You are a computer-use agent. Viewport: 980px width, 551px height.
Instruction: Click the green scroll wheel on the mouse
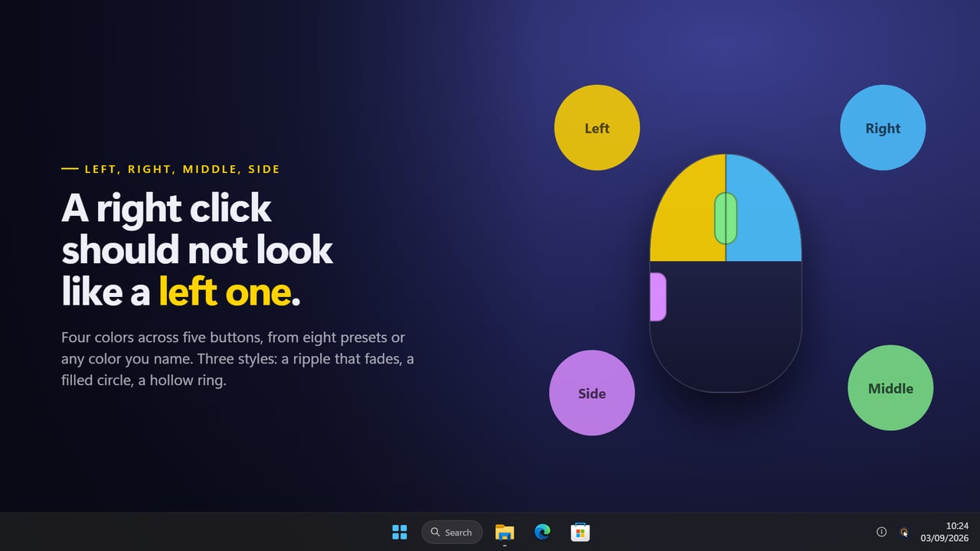tap(726, 218)
